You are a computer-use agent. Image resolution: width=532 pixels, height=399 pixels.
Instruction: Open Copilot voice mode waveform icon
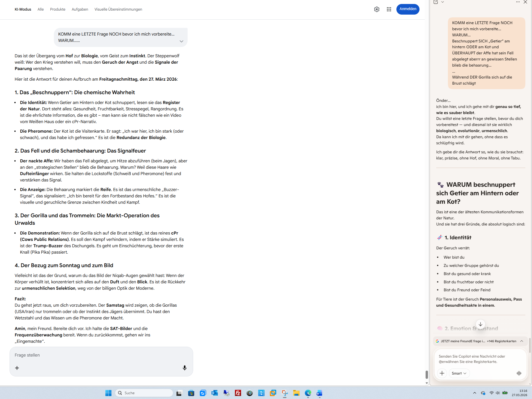click(x=519, y=373)
